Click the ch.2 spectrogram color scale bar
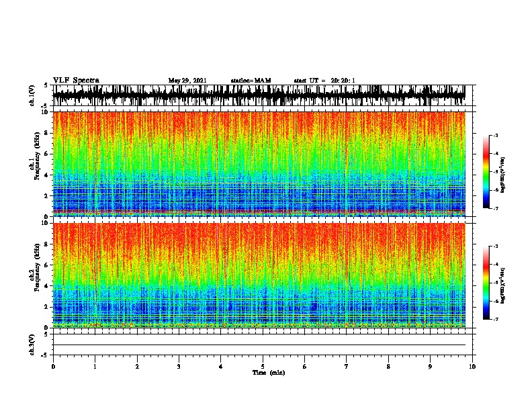The width and height of the screenshot is (532, 411). 486,283
